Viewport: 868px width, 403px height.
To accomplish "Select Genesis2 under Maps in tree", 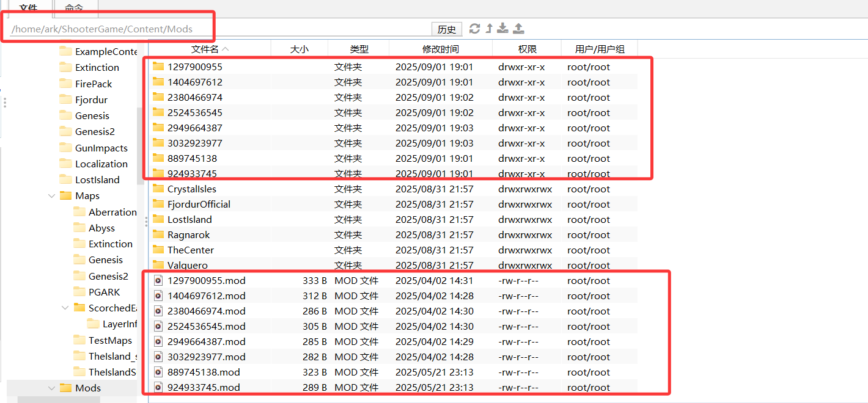I will pyautogui.click(x=108, y=276).
